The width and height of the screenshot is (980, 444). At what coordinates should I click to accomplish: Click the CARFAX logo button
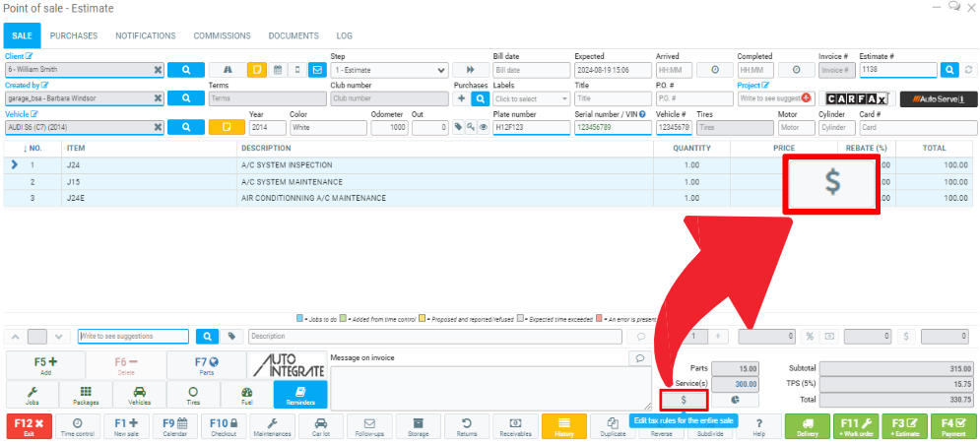tap(856, 98)
